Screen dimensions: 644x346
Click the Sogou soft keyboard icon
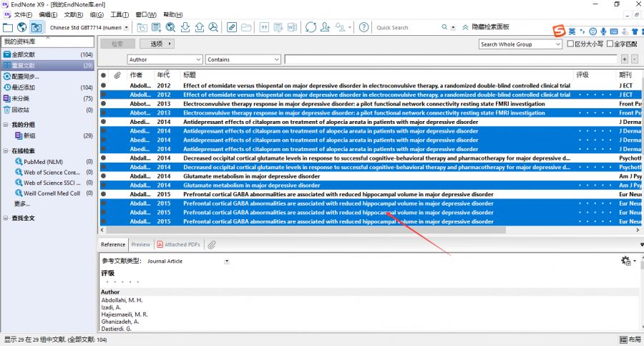click(x=614, y=32)
